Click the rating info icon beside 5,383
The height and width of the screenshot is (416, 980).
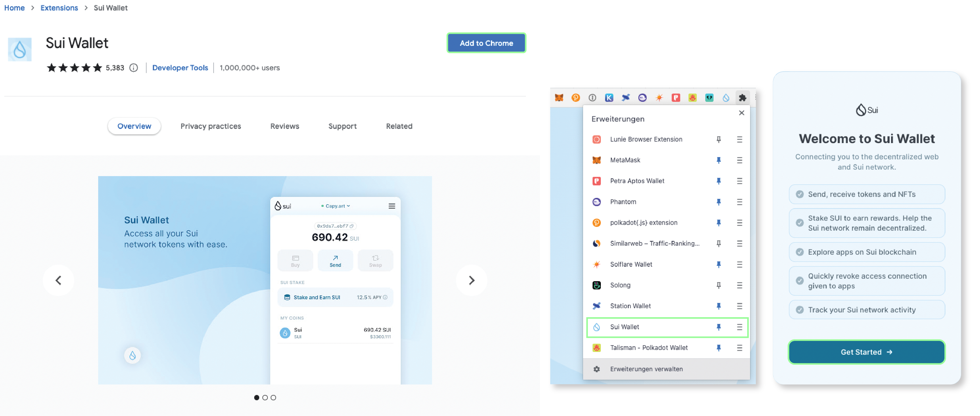point(133,68)
